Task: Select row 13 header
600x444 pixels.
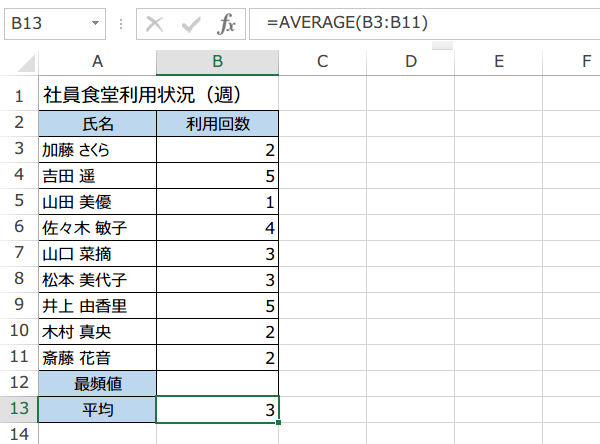Action: pos(19,409)
